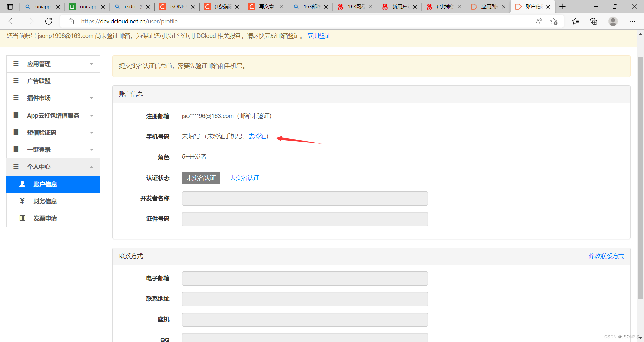Close the 账户信息 browser tab
This screenshot has width=644, height=342.
click(548, 7)
